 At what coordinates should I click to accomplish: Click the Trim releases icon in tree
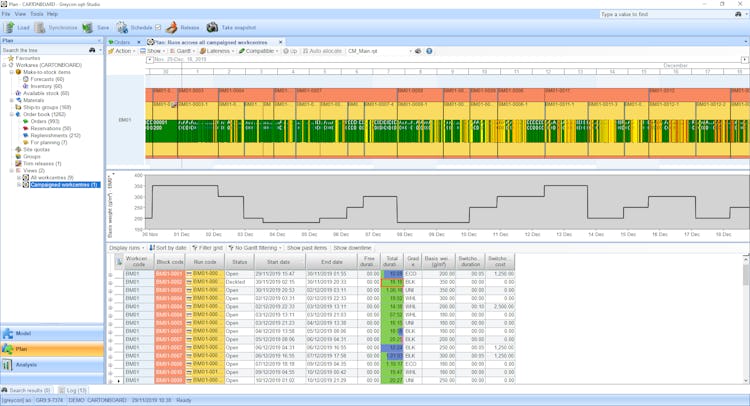click(18, 164)
